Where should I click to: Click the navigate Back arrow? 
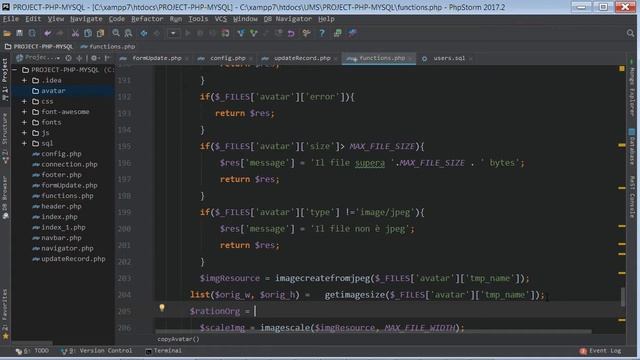[x=144, y=33]
